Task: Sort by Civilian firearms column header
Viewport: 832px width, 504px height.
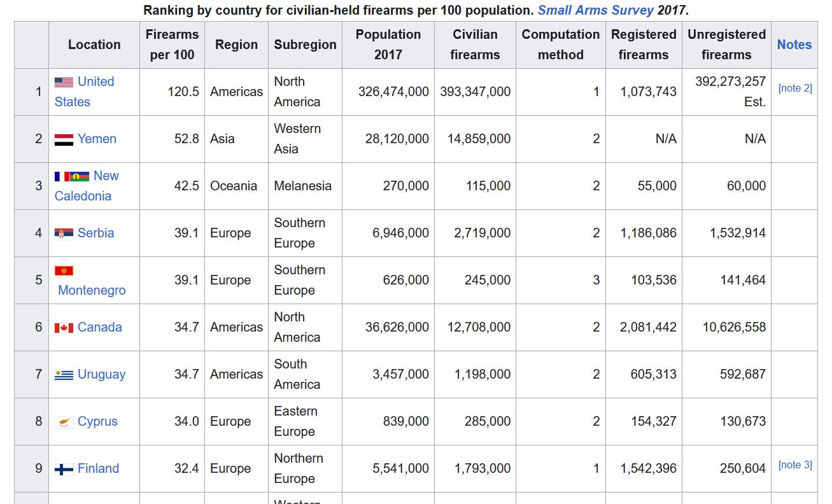Action: point(475,45)
